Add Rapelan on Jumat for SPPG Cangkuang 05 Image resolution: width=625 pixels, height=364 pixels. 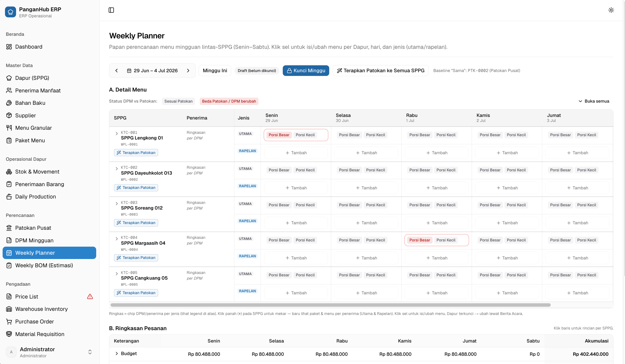[577, 293]
